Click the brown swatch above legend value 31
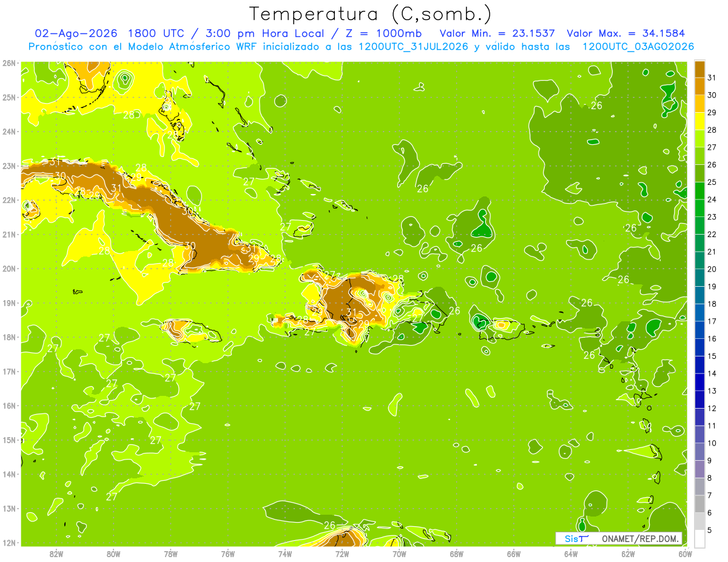Screen dimensions: 728x562 [699, 69]
